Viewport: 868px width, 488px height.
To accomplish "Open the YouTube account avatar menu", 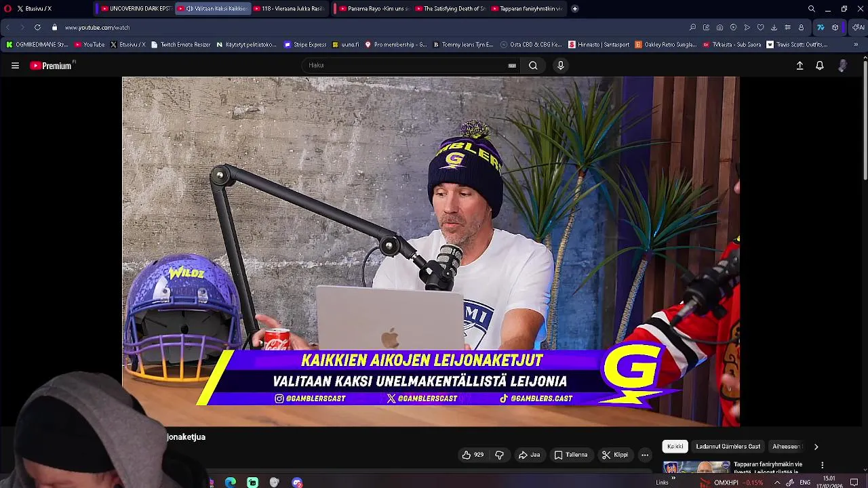I will pyautogui.click(x=842, y=66).
